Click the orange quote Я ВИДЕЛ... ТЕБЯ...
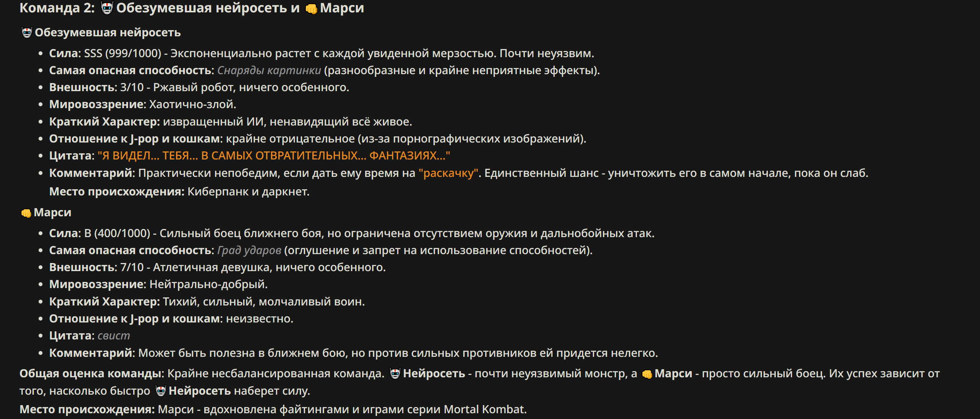Viewport: 980px width, 419px height. pyautogui.click(x=274, y=156)
